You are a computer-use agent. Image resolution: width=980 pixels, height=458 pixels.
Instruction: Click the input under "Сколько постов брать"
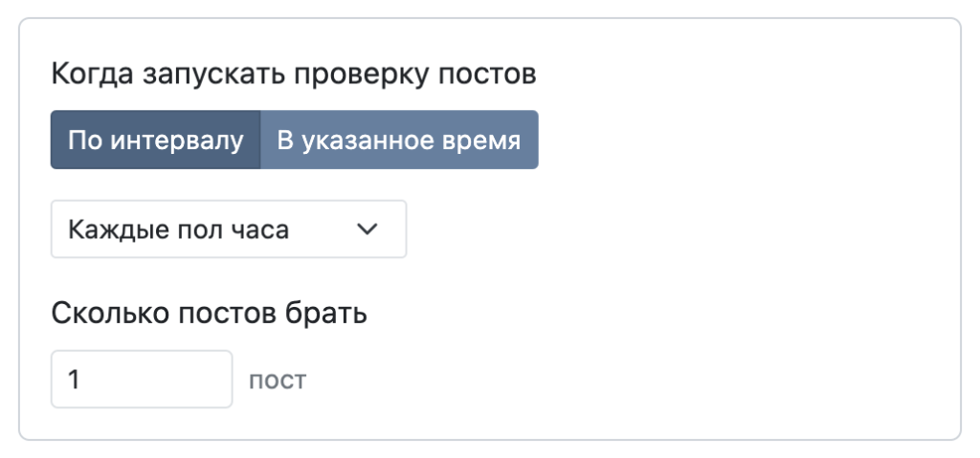[x=142, y=380]
